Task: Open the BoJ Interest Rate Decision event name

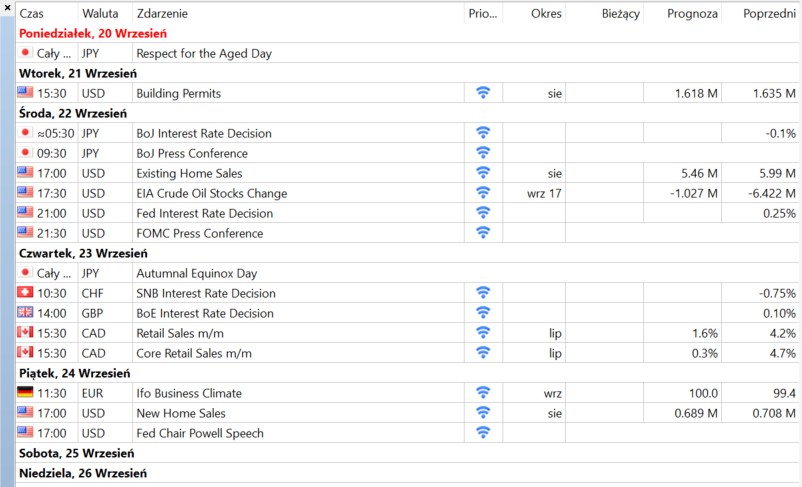Action: [x=204, y=134]
